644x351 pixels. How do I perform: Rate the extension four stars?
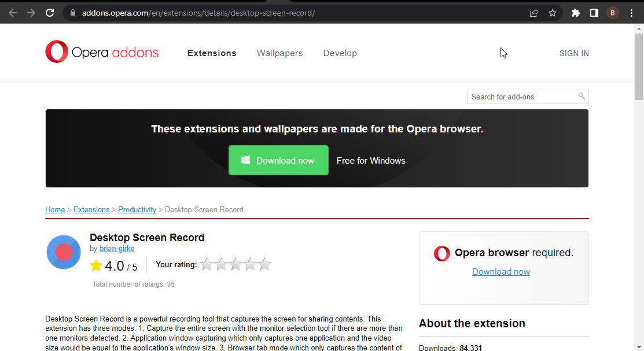pyautogui.click(x=250, y=264)
